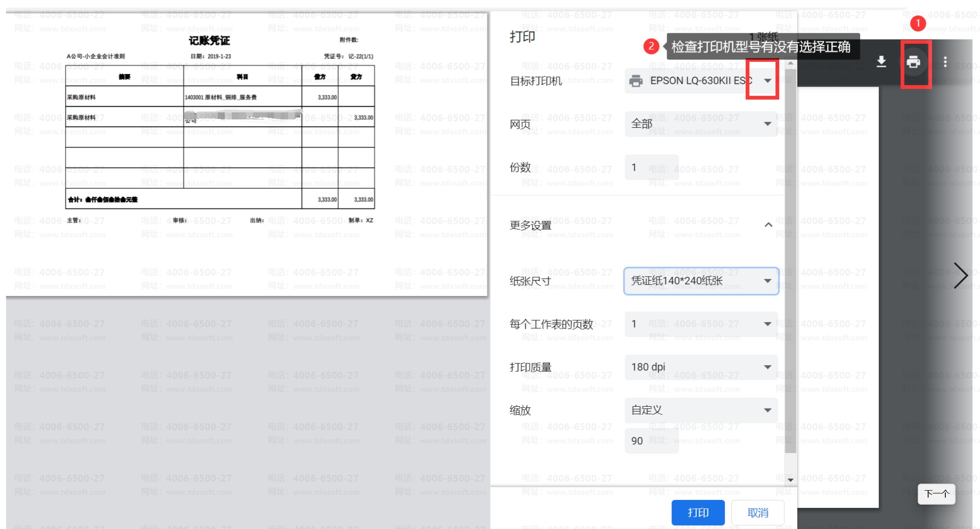Open the target printer dropdown
Screen dimensions: 980x529
[767, 81]
